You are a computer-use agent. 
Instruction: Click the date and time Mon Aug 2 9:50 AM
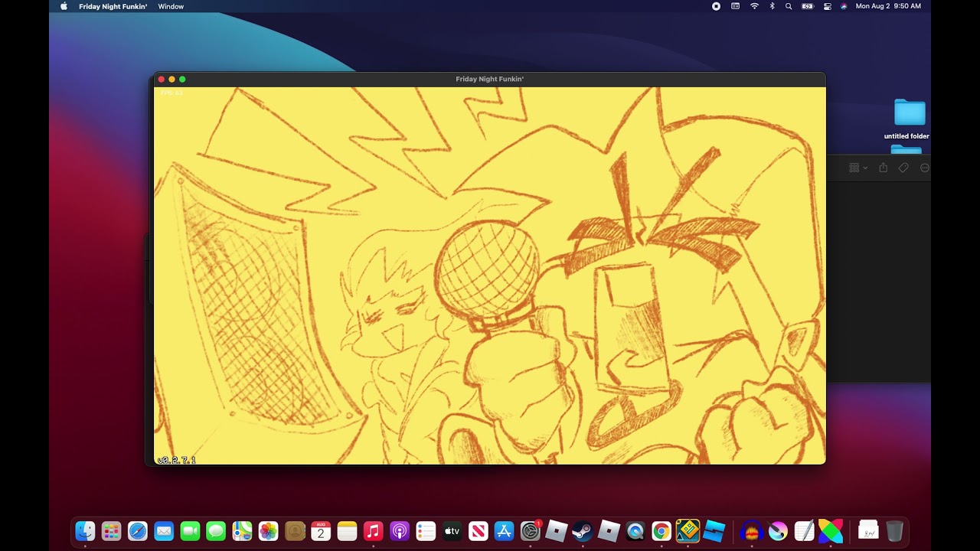click(x=888, y=6)
